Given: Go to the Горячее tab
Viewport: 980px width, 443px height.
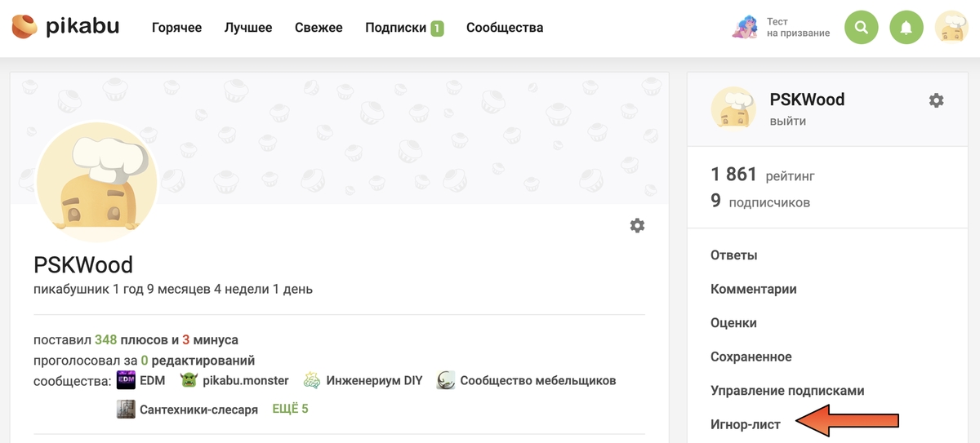Looking at the screenshot, I should click(x=176, y=28).
